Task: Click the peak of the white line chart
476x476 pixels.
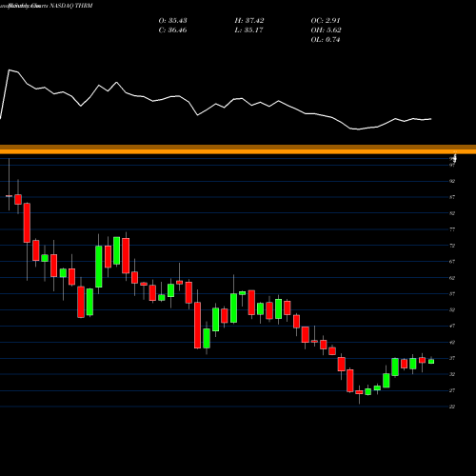Action: [x=10, y=69]
